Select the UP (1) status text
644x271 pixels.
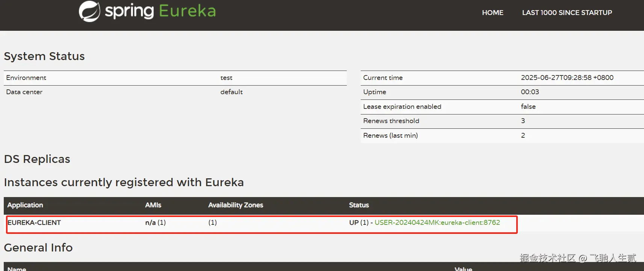point(359,223)
